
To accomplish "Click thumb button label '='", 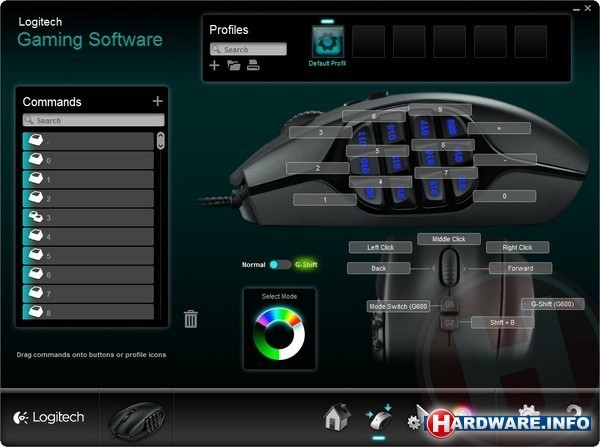I will point(499,128).
